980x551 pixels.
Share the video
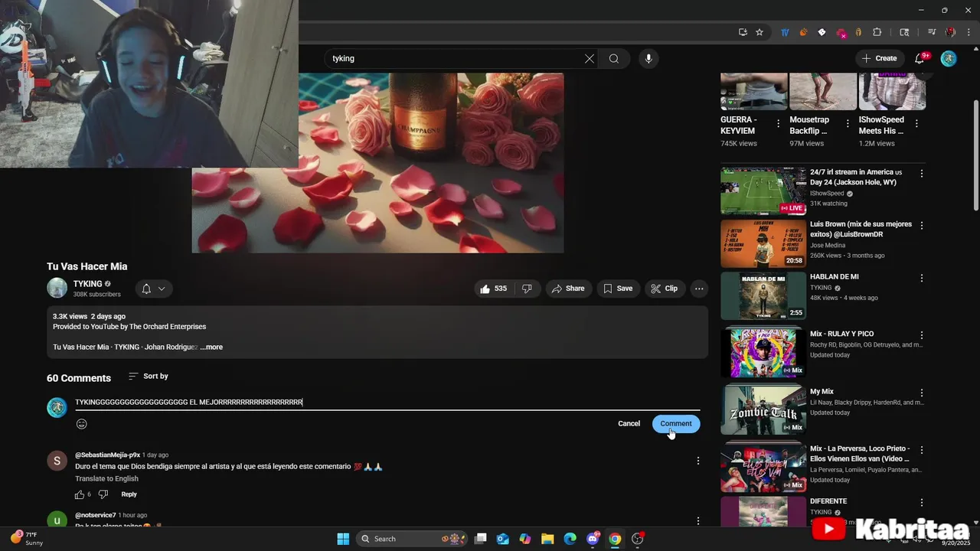568,289
